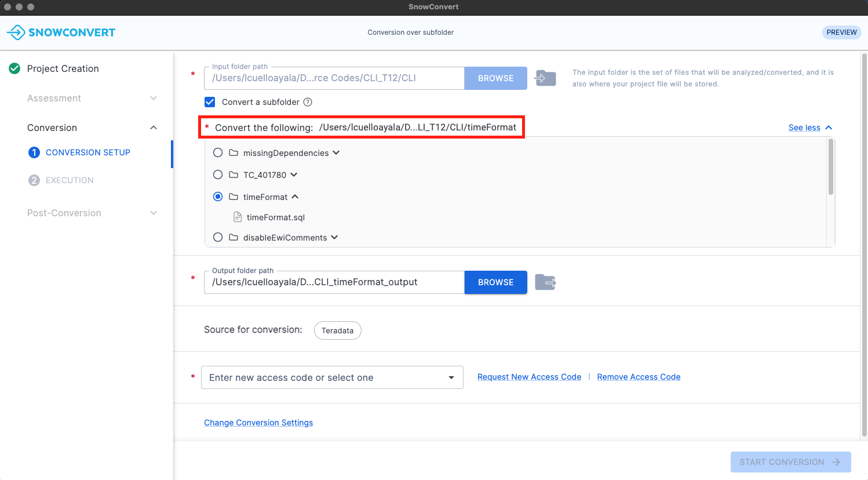
Task: Browse for the output folder path
Action: (495, 282)
